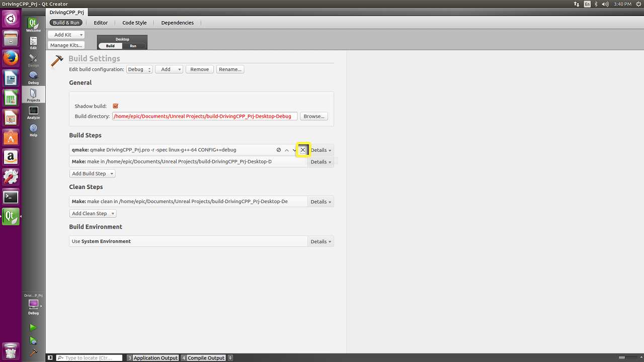Move the qmake step down
This screenshot has width=644, height=362.
click(x=294, y=150)
